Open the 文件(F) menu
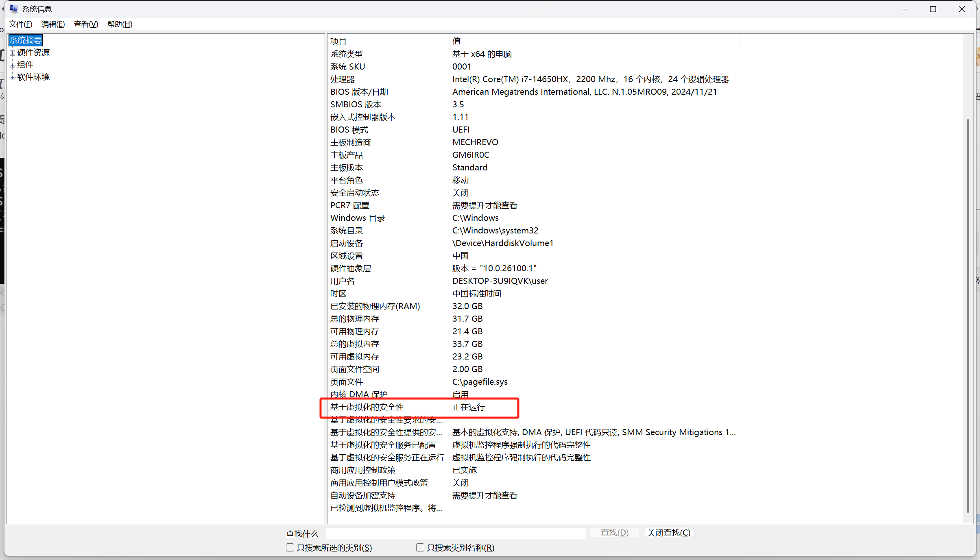 point(20,24)
